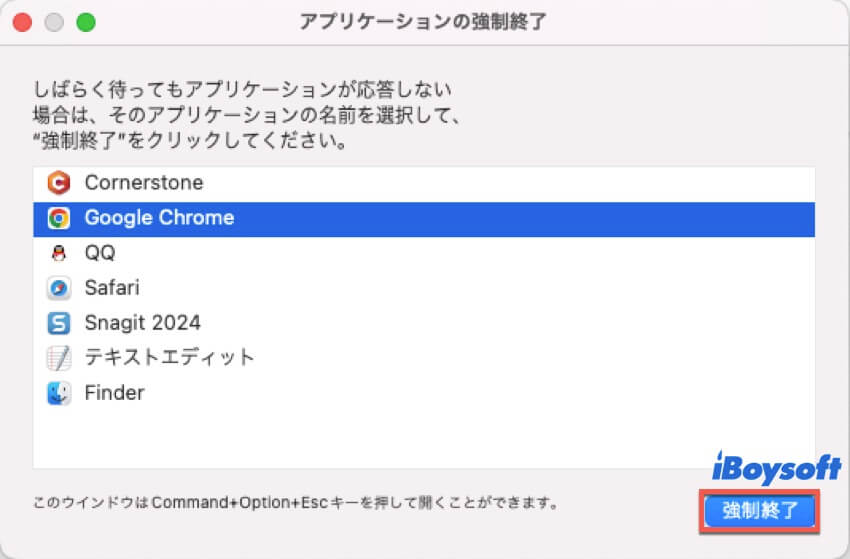
Task: Click the Snagit 2024 icon
Action: click(x=59, y=323)
